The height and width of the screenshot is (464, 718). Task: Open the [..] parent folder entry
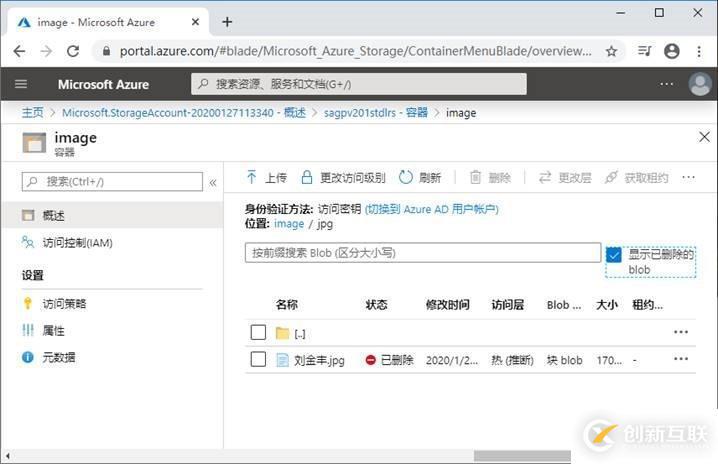299,334
